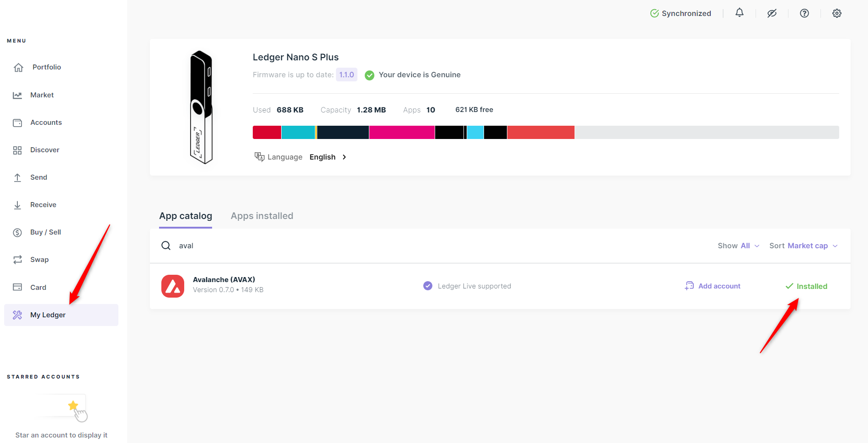This screenshot has width=868, height=443.
Task: Click the Avalanche app icon
Action: pyautogui.click(x=173, y=286)
